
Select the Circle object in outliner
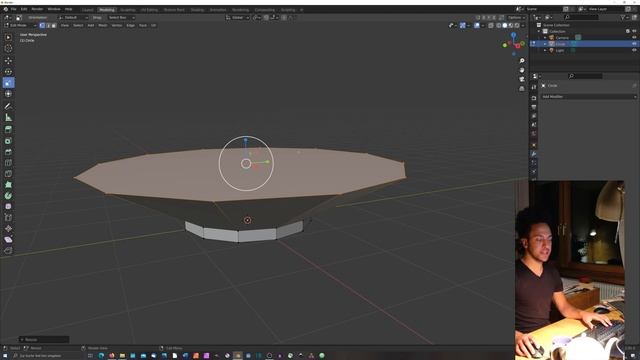click(560, 44)
